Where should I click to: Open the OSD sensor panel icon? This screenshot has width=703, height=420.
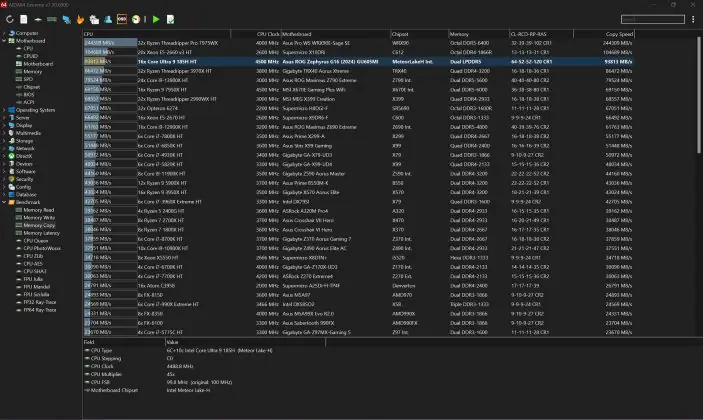[122, 19]
